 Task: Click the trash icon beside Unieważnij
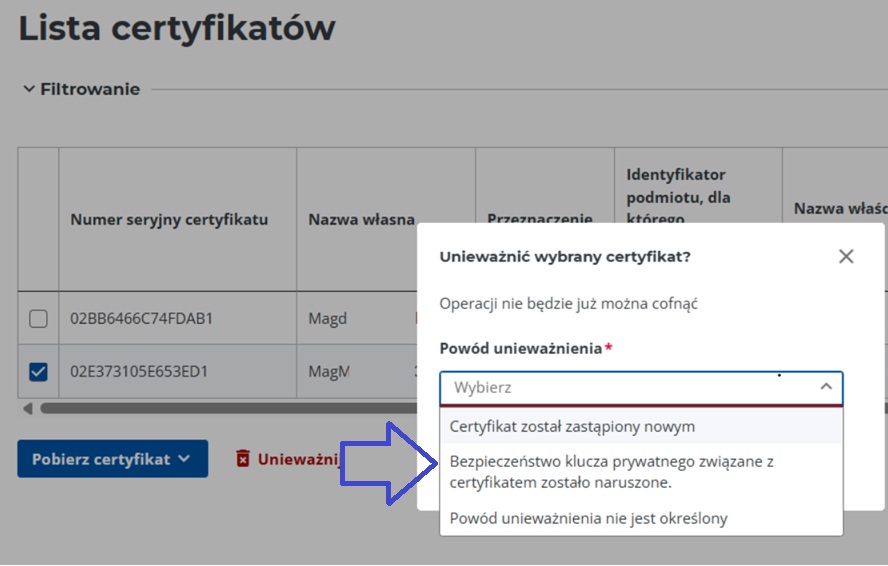click(243, 459)
